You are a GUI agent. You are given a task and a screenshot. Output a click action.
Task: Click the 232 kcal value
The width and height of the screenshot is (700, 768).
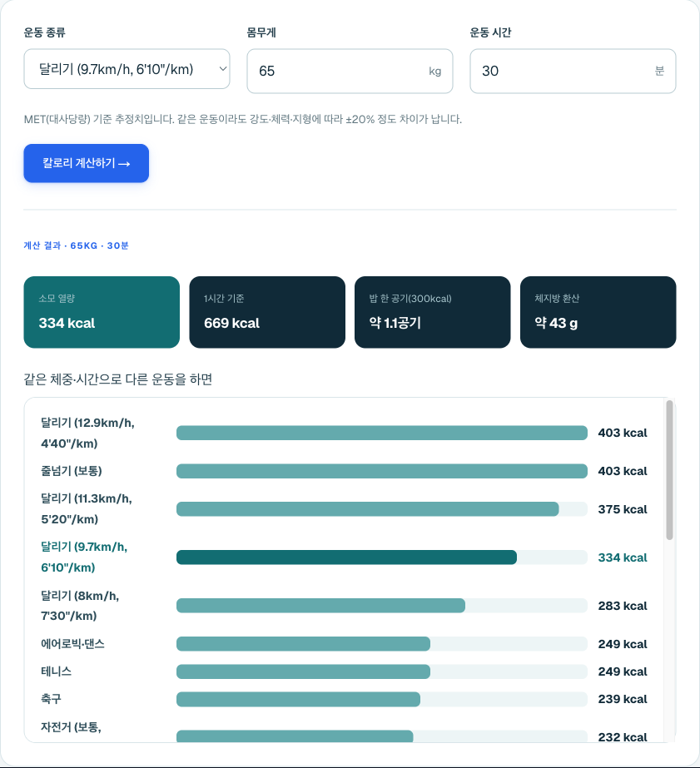click(x=623, y=736)
